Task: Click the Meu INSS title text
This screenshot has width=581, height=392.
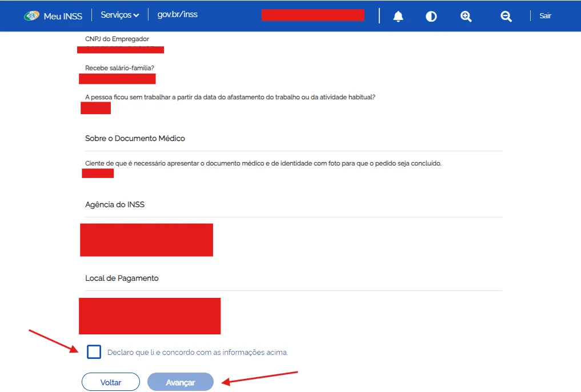Action: [63, 17]
